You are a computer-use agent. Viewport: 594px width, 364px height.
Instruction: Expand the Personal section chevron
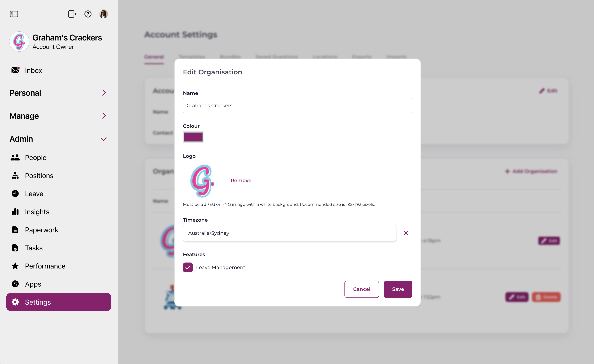[104, 93]
